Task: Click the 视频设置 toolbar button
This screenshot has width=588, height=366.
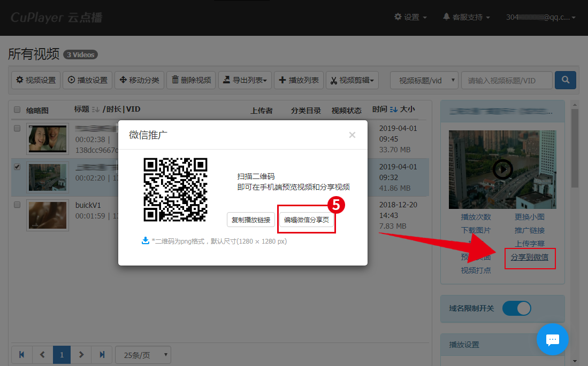Action: 36,80
